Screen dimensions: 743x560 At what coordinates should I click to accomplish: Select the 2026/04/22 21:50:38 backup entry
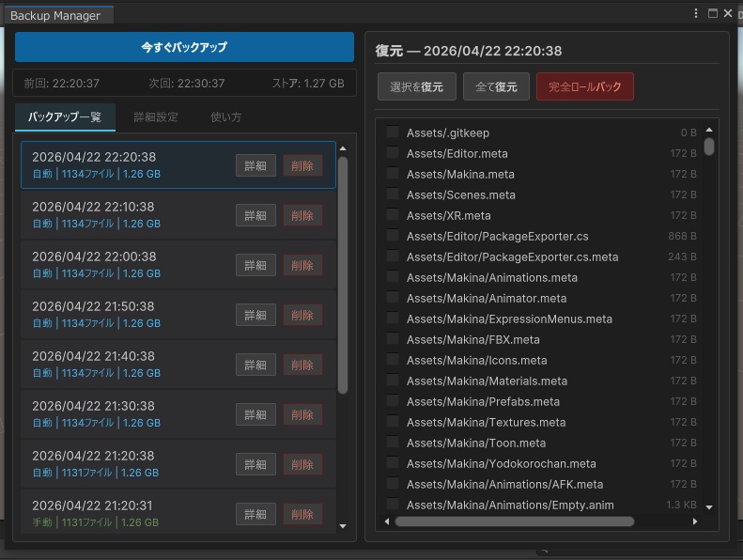[178, 315]
